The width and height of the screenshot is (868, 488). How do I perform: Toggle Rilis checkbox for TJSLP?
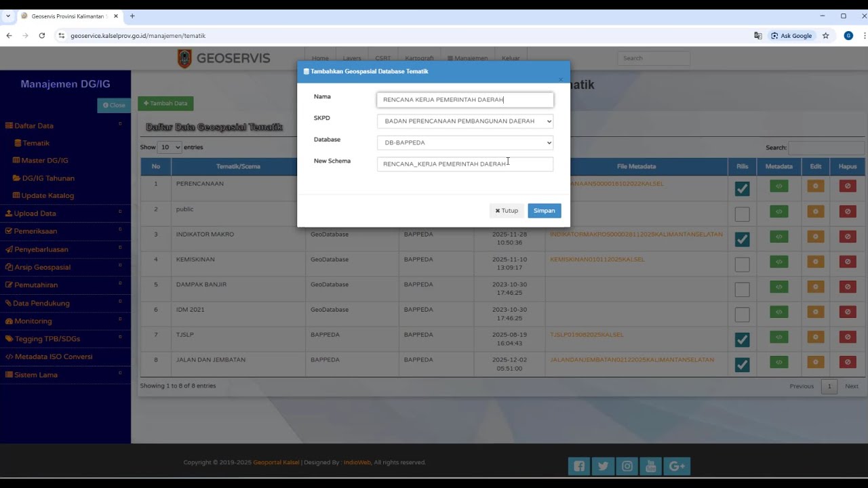click(x=742, y=340)
